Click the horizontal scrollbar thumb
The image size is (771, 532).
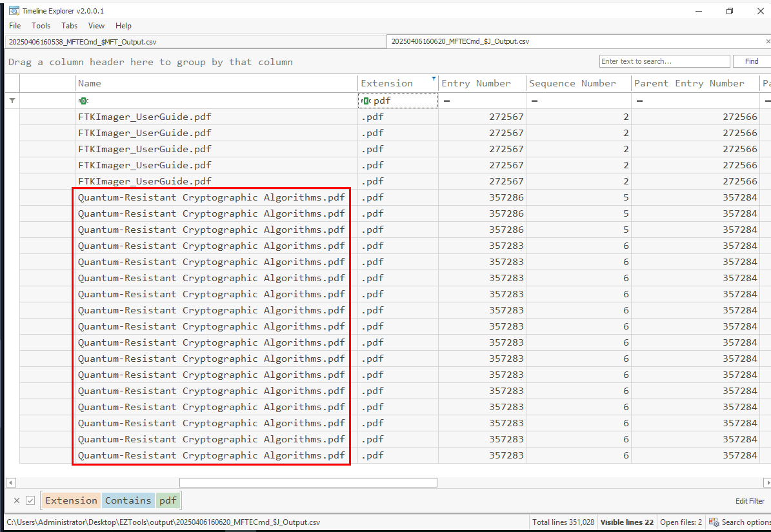(308, 482)
